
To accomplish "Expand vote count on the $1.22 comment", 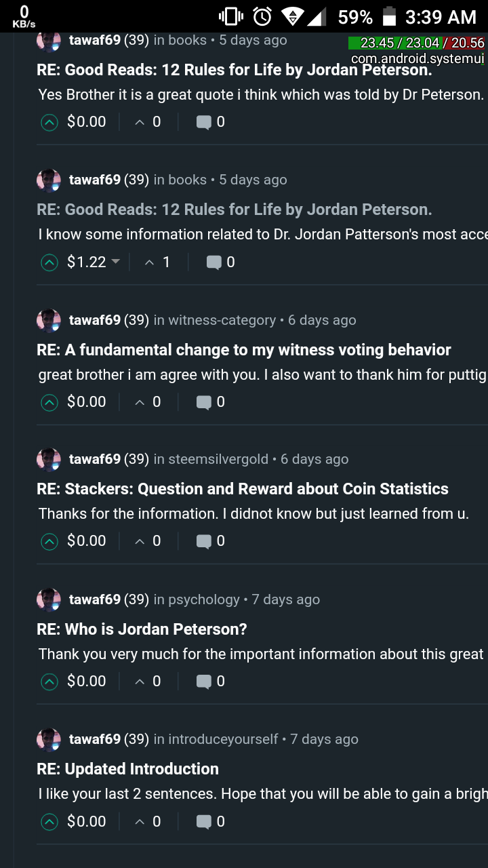I will (158, 262).
